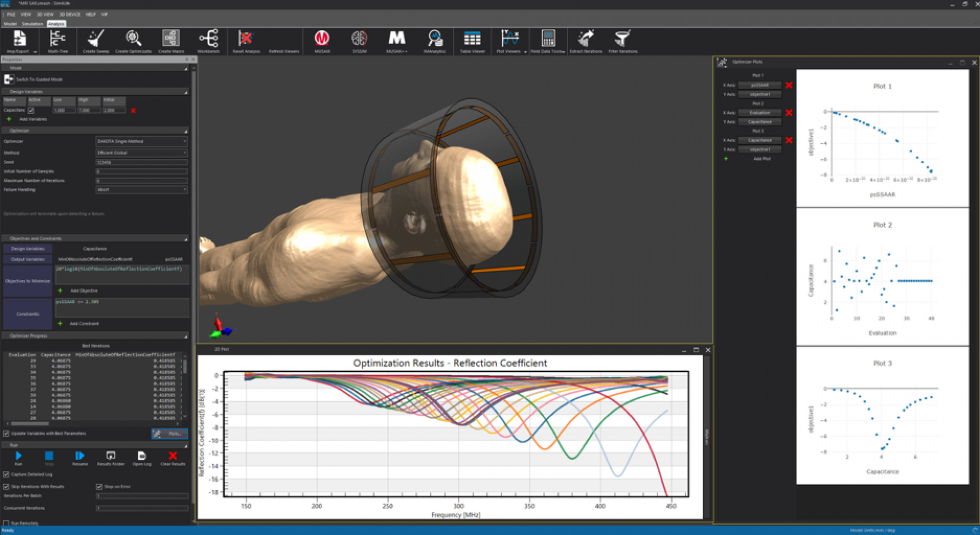Disable Stop on Error checkbox

[99, 487]
